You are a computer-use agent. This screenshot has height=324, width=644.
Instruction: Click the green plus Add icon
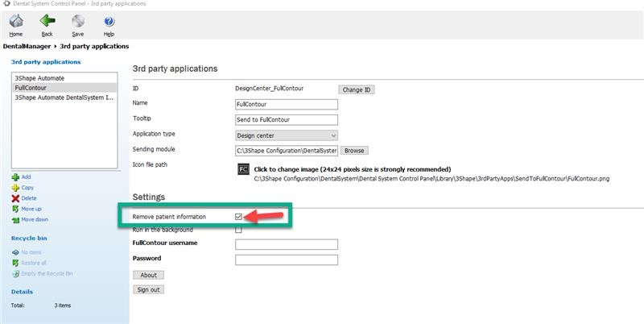click(15, 177)
